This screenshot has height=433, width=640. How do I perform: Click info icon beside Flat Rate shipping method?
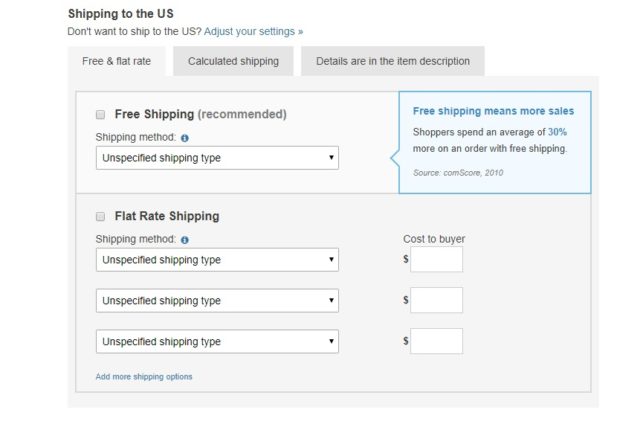184,240
